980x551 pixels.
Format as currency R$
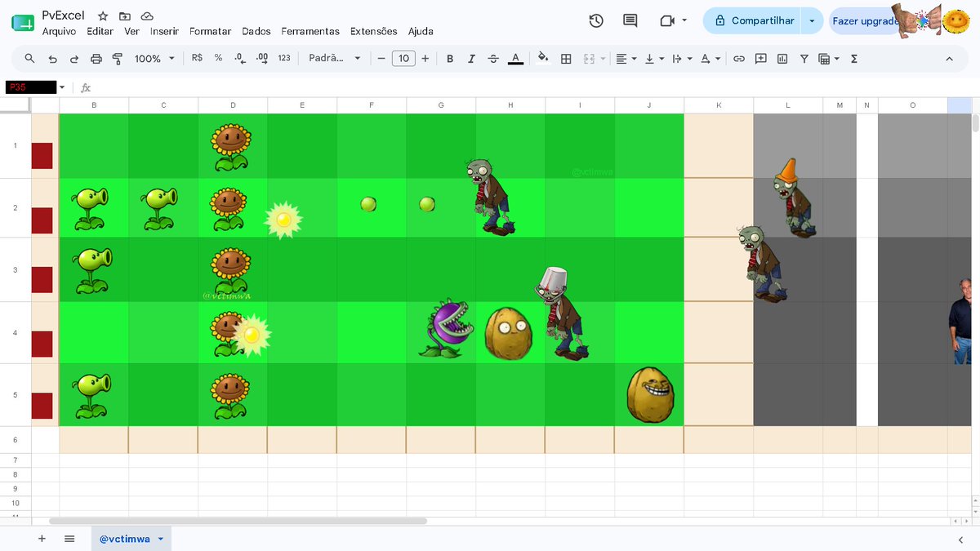[x=197, y=58]
